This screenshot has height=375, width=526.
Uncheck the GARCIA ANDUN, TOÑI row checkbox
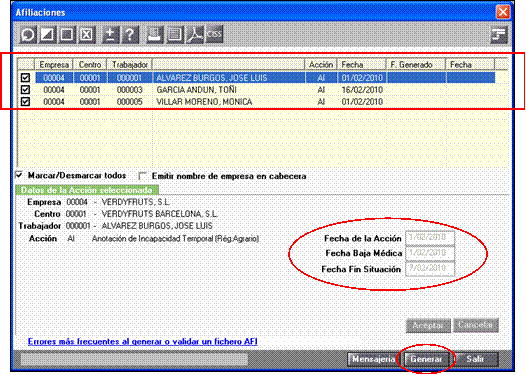(x=25, y=90)
